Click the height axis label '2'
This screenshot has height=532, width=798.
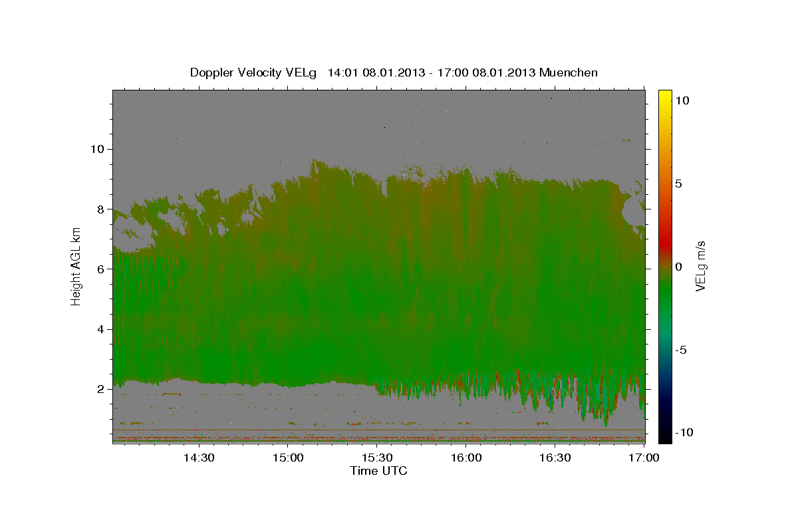coord(100,389)
